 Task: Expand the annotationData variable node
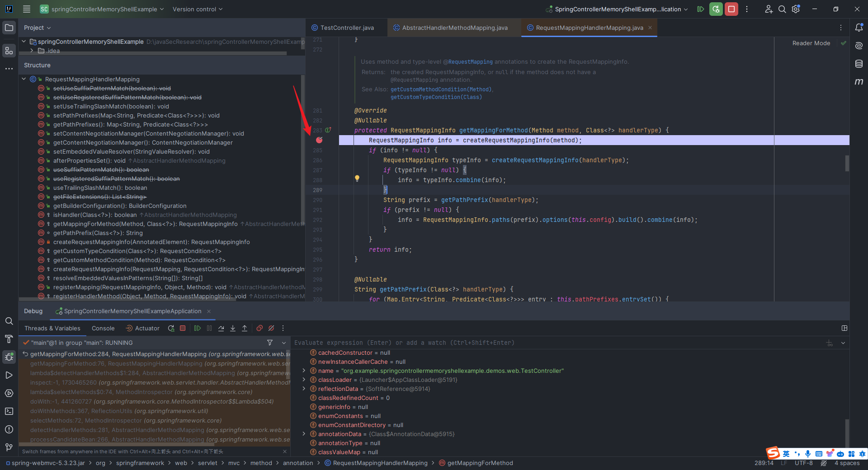click(x=304, y=434)
